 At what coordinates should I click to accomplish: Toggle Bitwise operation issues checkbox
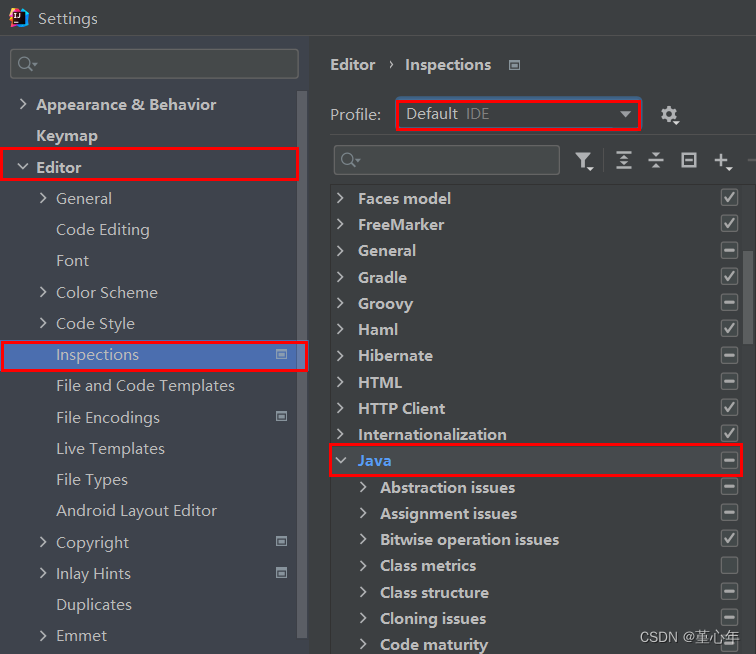(729, 538)
